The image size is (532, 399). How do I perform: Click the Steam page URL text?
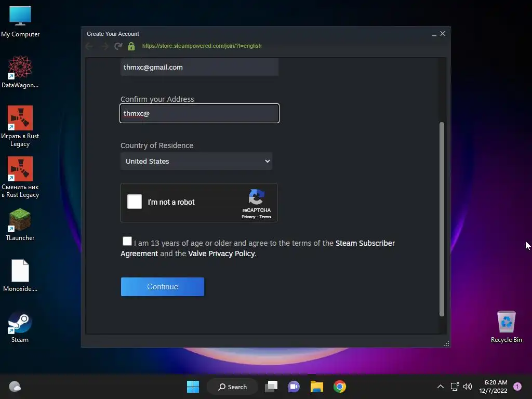click(202, 46)
